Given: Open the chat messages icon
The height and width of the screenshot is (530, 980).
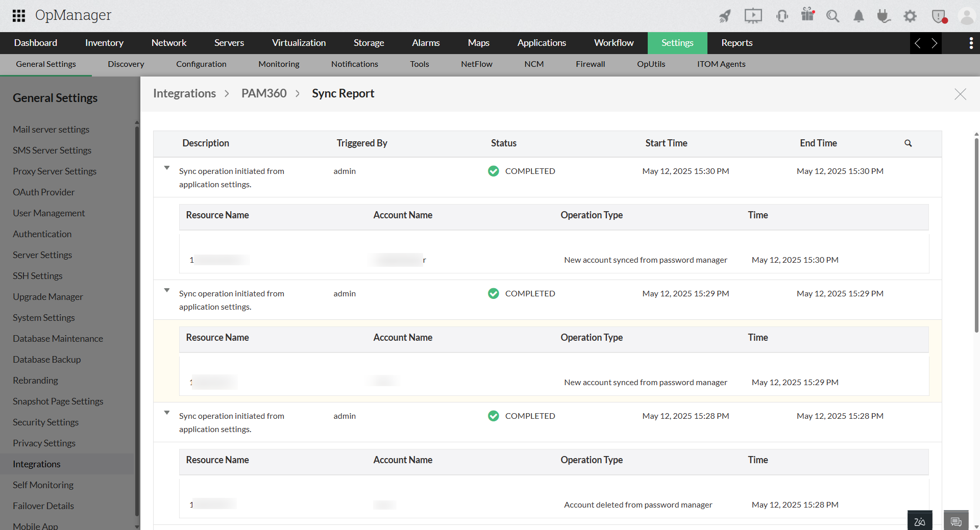Looking at the screenshot, I should [956, 520].
